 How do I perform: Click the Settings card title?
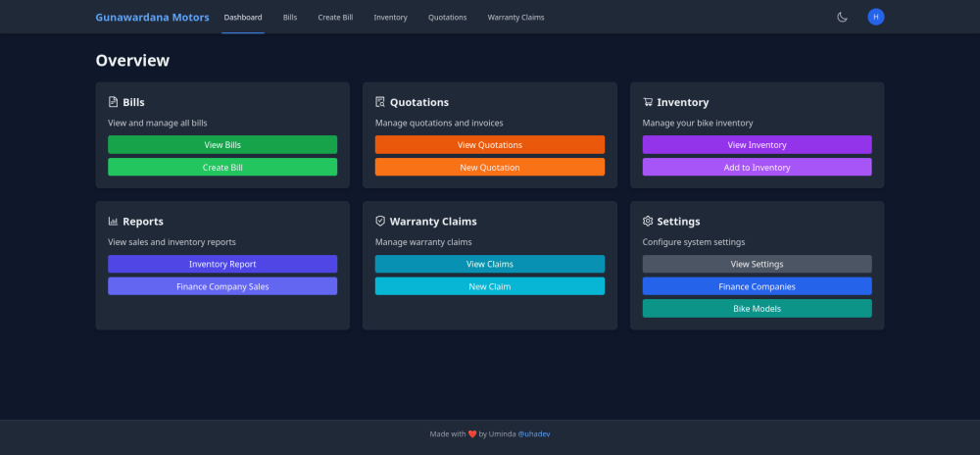[678, 222]
